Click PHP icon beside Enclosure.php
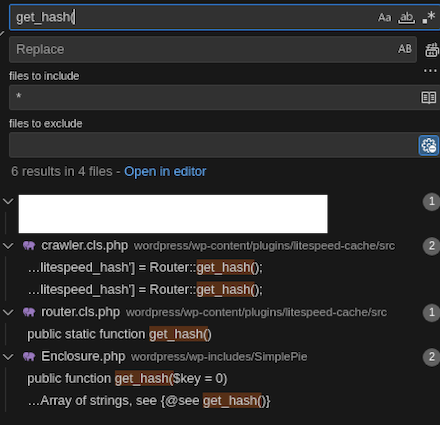The width and height of the screenshot is (440, 425). 29,357
